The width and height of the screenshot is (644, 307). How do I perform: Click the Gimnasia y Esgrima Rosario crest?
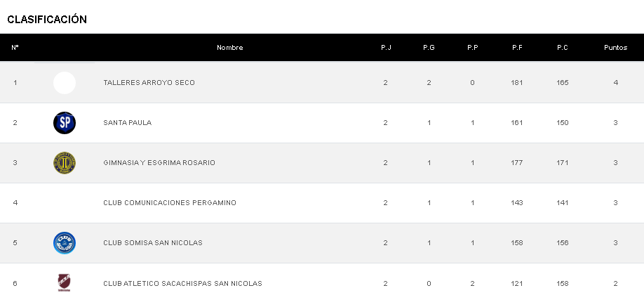click(65, 163)
